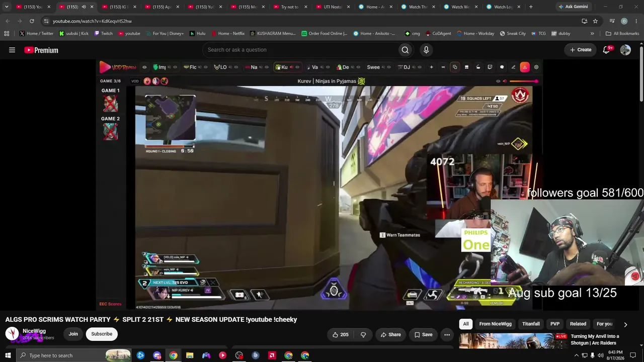Select the PVP filter chip
The width and height of the screenshot is (644, 362).
(555, 324)
